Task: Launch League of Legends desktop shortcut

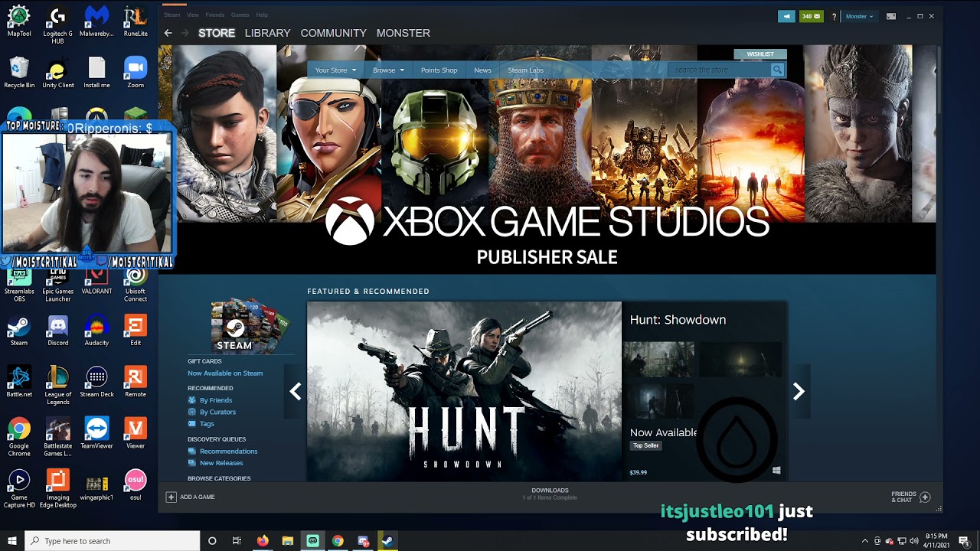Action: coord(58,386)
